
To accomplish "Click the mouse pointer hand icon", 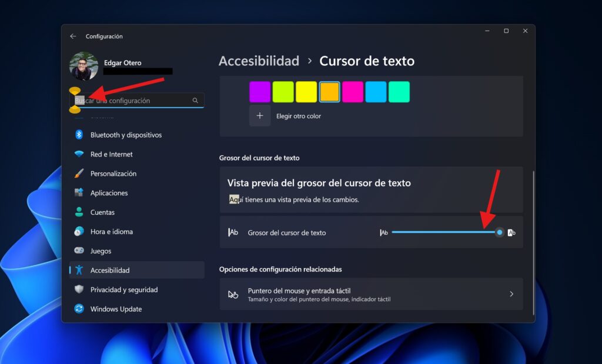I will click(x=233, y=294).
